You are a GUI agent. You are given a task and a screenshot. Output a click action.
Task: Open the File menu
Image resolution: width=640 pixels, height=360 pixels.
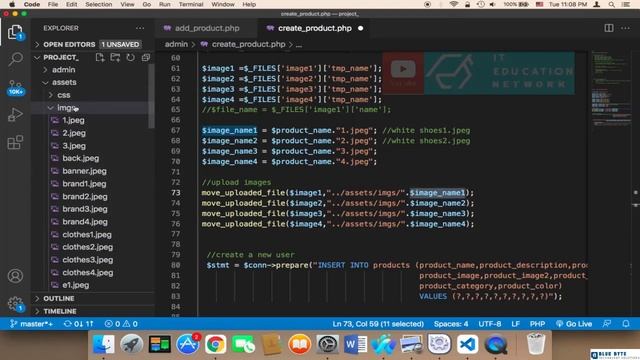[x=53, y=4]
